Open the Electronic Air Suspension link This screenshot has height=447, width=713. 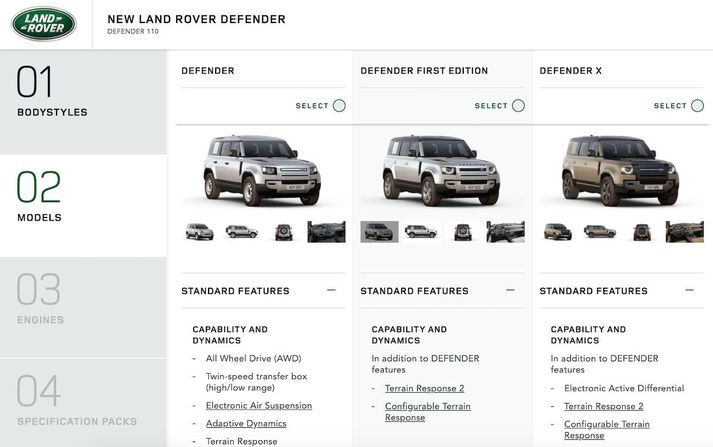tap(259, 406)
